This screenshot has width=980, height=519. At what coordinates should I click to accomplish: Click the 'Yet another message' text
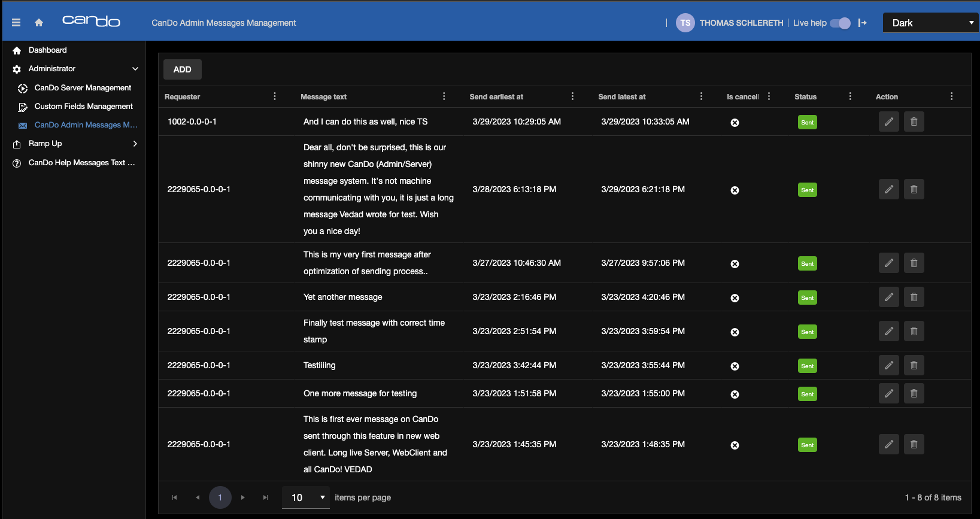[x=342, y=297]
